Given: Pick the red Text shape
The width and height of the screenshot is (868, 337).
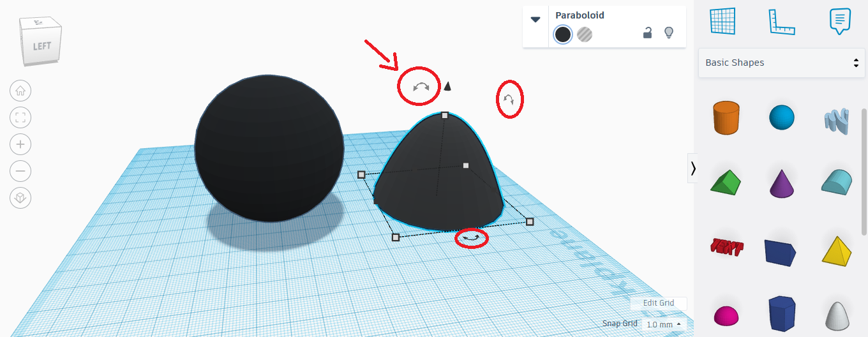Looking at the screenshot, I should pos(726,246).
